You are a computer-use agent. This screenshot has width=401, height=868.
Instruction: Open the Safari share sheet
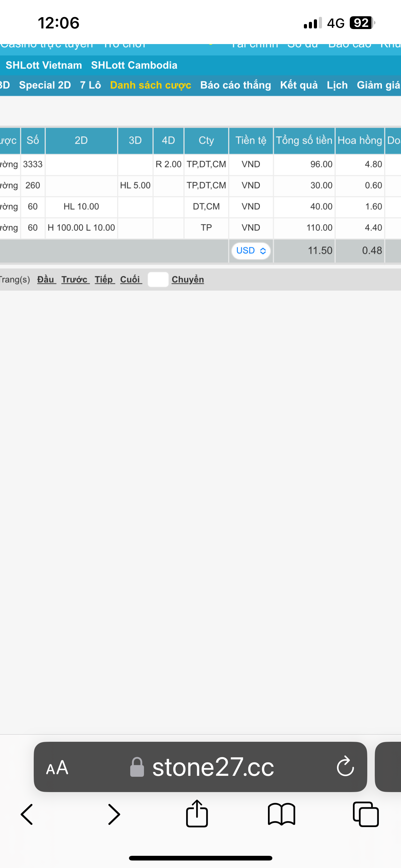coord(197,813)
